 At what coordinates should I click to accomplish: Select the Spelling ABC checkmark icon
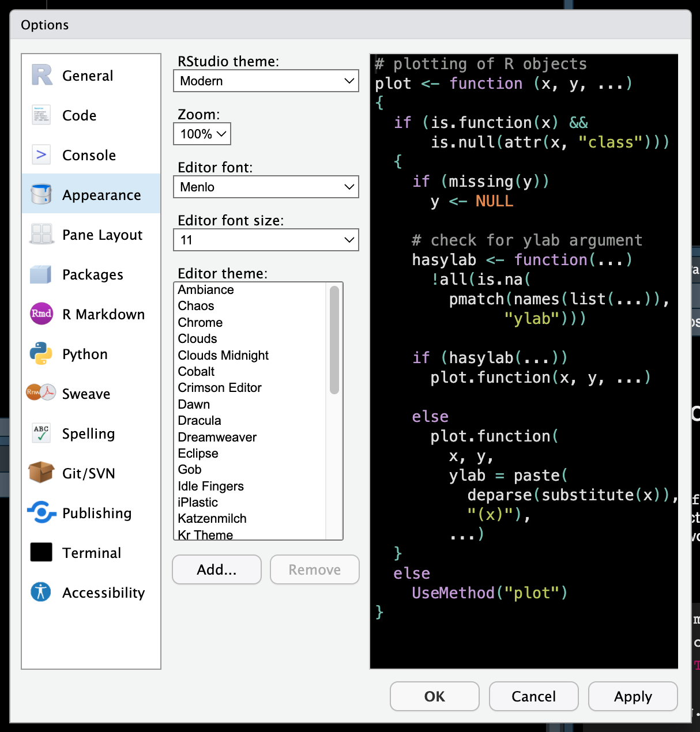[x=41, y=433]
